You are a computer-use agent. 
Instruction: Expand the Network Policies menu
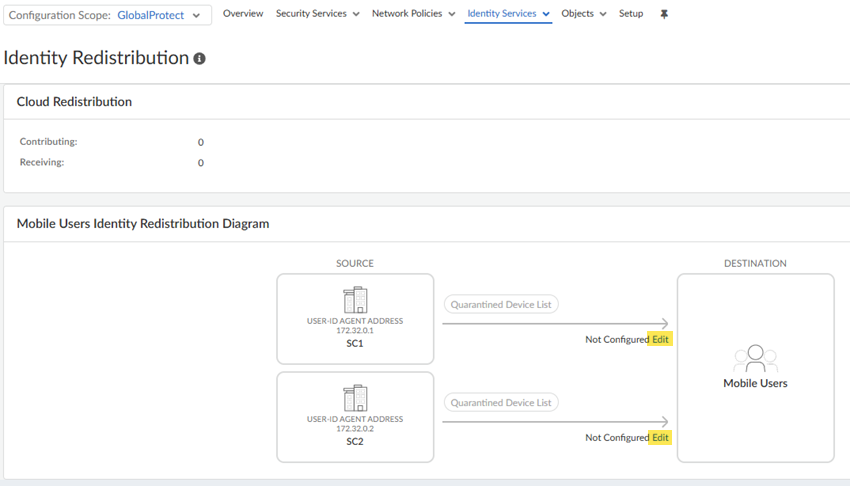(x=413, y=14)
